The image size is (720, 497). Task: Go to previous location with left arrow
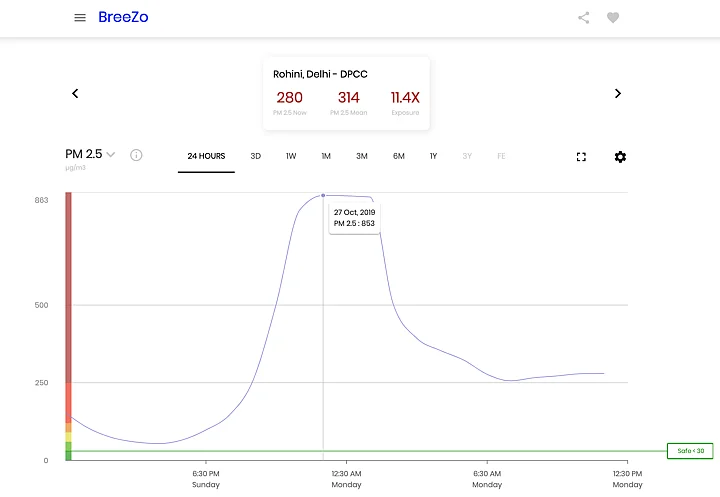coord(75,93)
